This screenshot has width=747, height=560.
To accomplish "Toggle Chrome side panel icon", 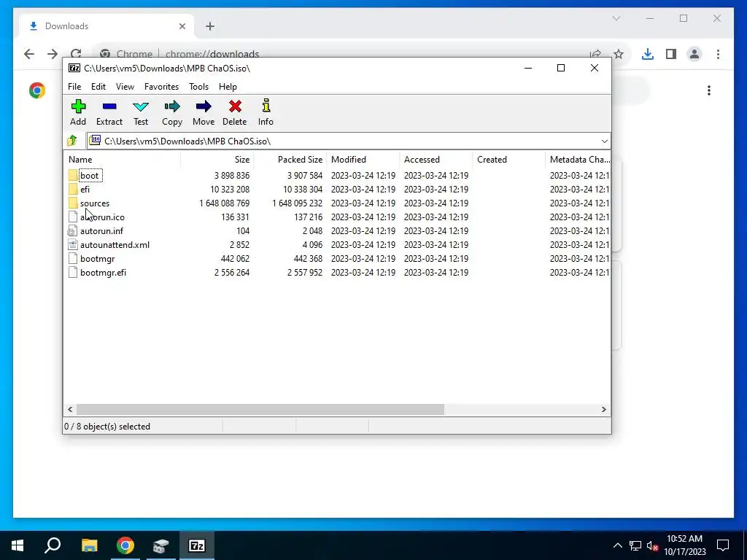I will 671,54.
